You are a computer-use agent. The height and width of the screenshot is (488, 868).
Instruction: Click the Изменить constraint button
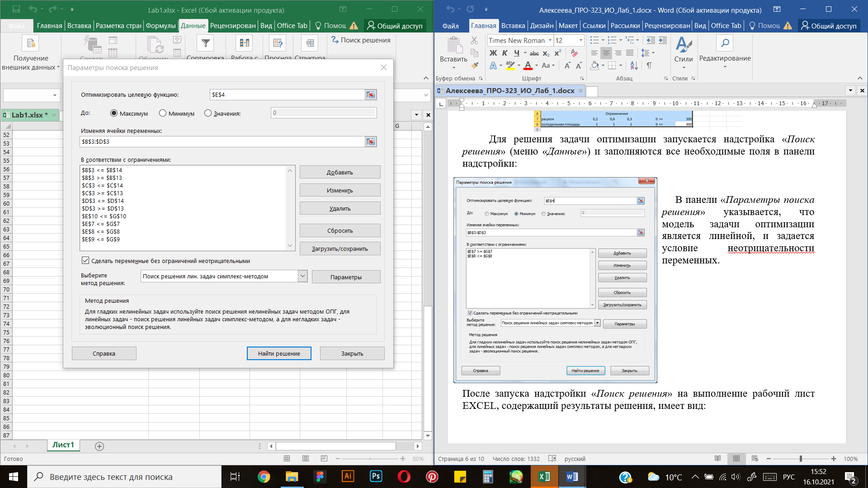point(340,190)
